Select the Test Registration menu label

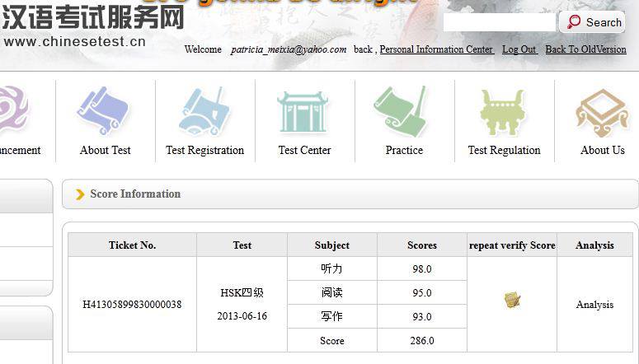[x=204, y=151]
